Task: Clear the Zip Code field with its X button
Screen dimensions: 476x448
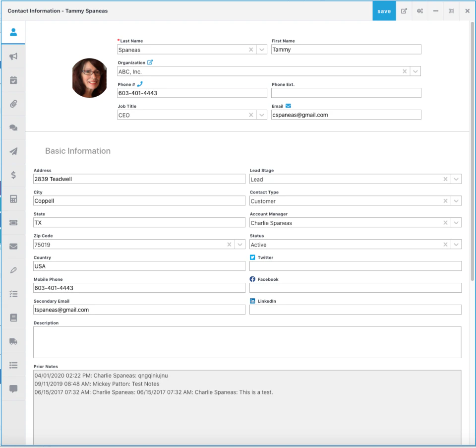Action: tap(229, 244)
